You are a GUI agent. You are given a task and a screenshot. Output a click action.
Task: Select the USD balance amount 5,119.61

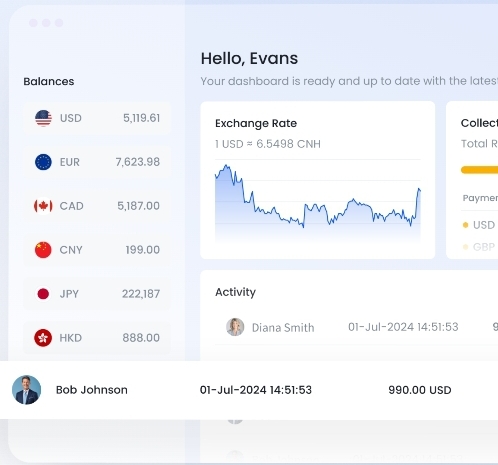click(141, 118)
